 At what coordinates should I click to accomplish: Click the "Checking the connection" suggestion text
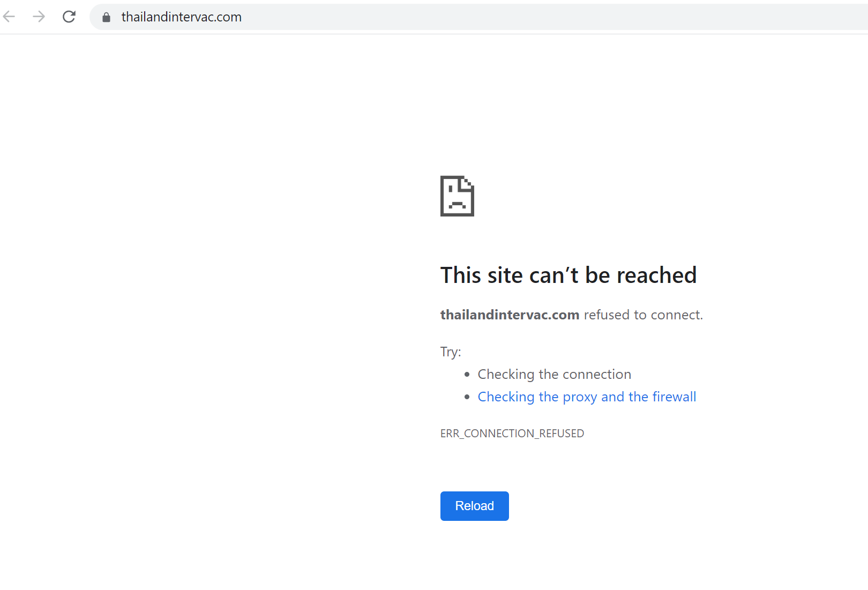click(554, 374)
